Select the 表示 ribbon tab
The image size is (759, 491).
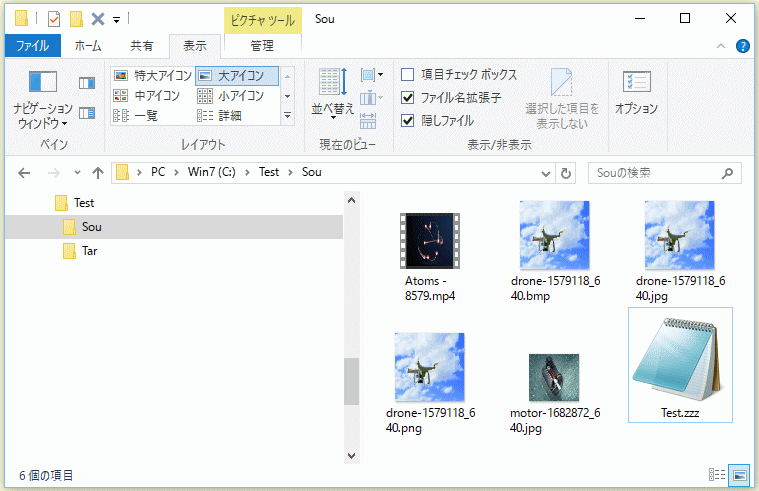pyautogui.click(x=195, y=46)
